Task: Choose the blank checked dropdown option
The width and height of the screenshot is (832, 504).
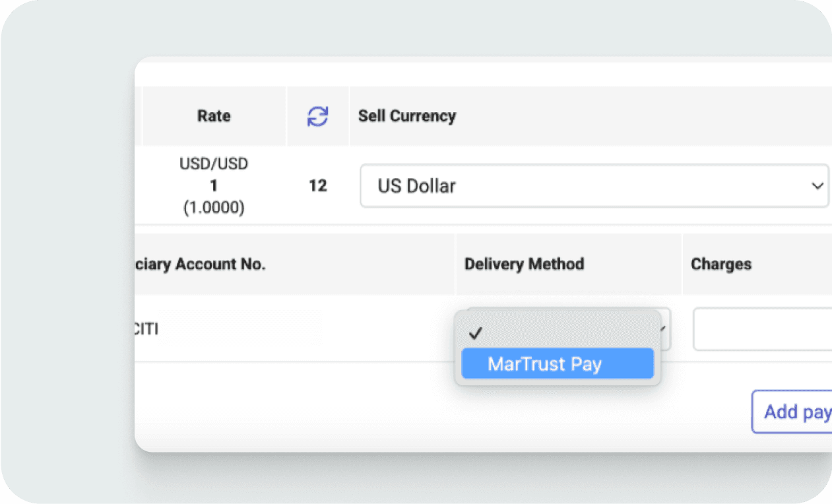Action: coord(558,332)
